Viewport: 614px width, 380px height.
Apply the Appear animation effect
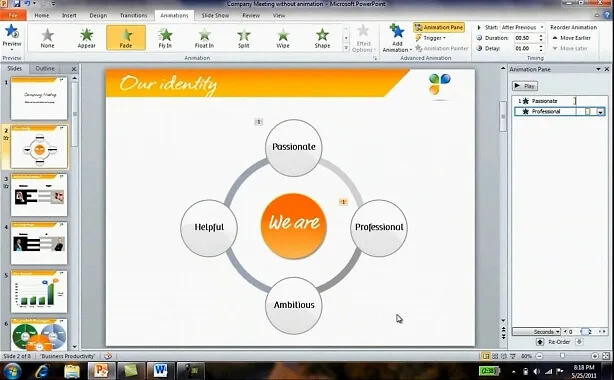[x=87, y=38]
